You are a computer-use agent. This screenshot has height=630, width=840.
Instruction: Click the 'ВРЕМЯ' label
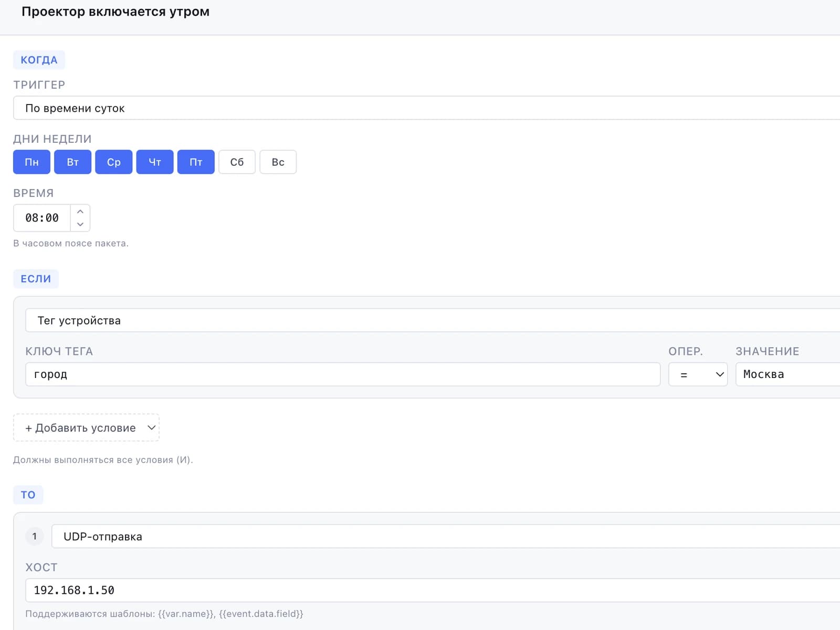point(34,193)
